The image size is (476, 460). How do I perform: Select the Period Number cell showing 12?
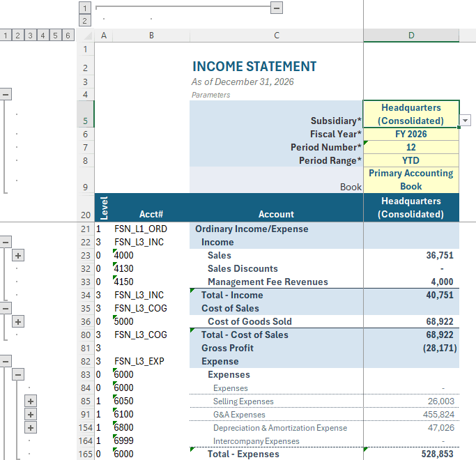(411, 147)
